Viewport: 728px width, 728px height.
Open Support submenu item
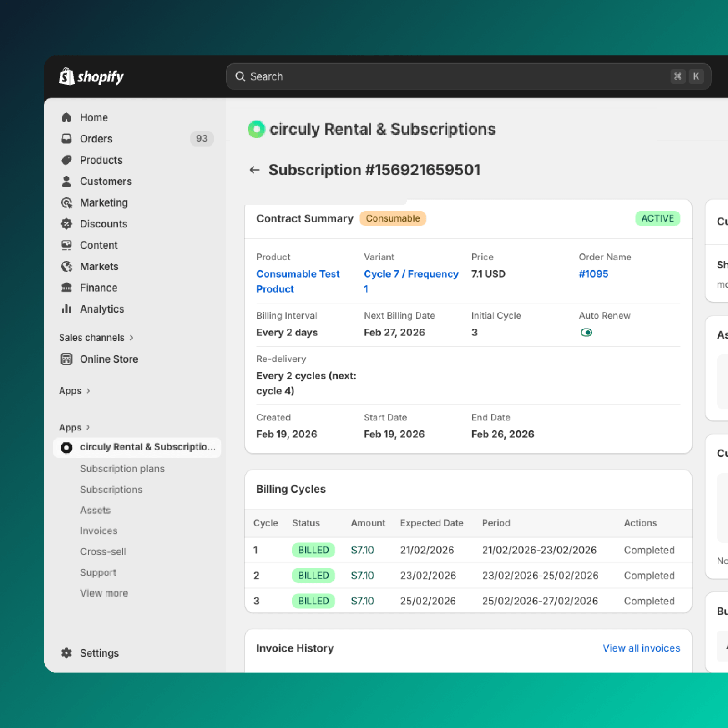point(98,572)
